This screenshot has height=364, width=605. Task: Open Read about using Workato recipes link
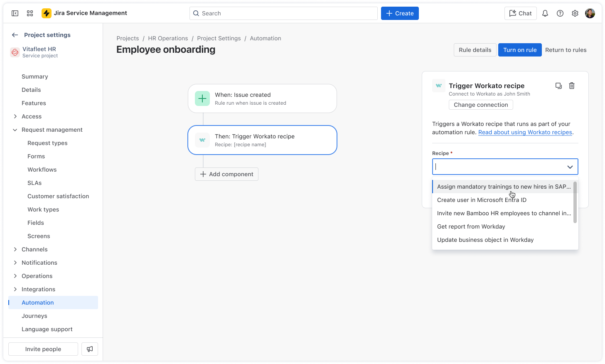click(x=525, y=132)
